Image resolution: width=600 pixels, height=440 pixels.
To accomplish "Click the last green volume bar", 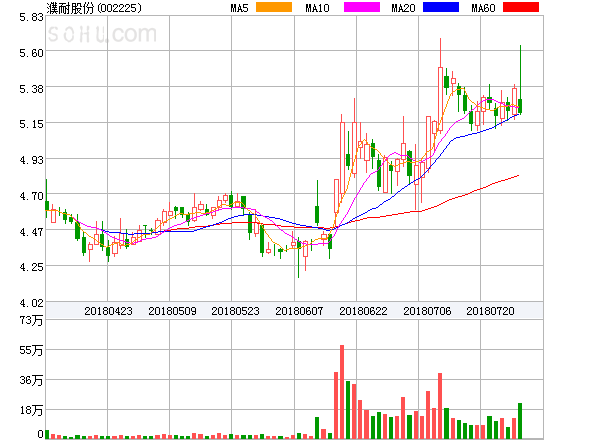I will [520, 421].
